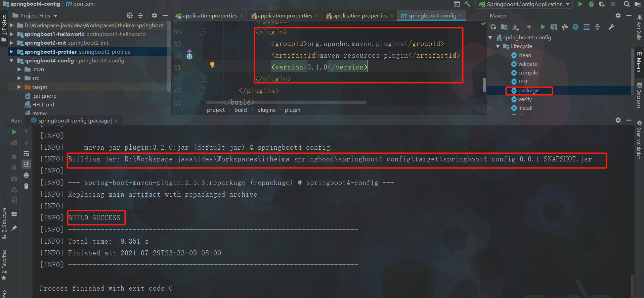
Task: Clear all Run console output trash icon
Action: coord(26,186)
